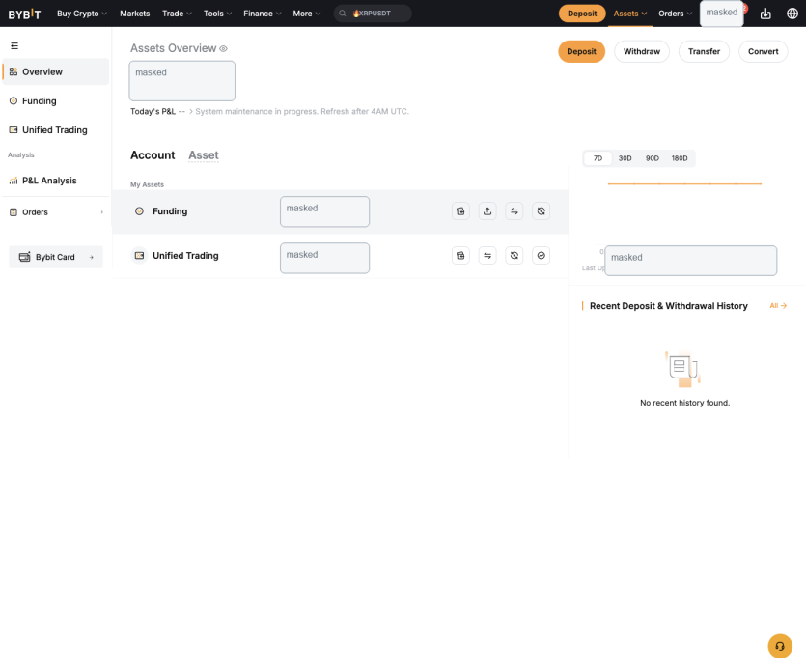
Task: Click the Funding row transfer arrows icon
Action: click(514, 211)
